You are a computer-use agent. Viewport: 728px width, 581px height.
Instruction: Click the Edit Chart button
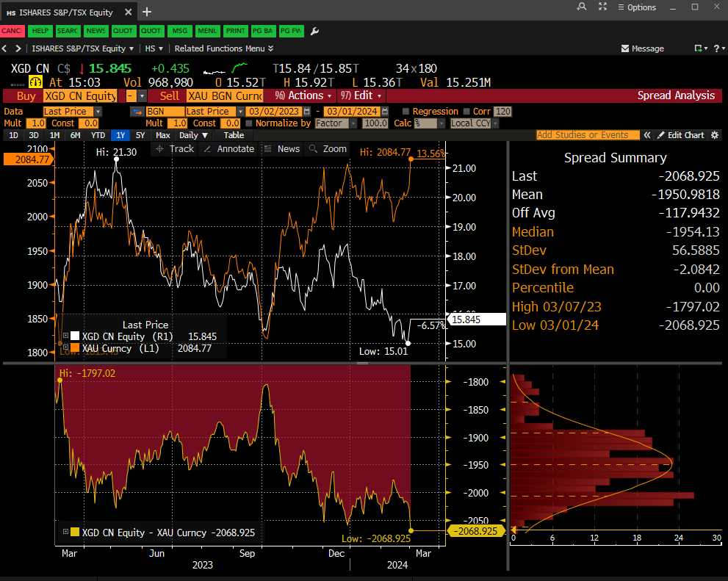(x=681, y=135)
